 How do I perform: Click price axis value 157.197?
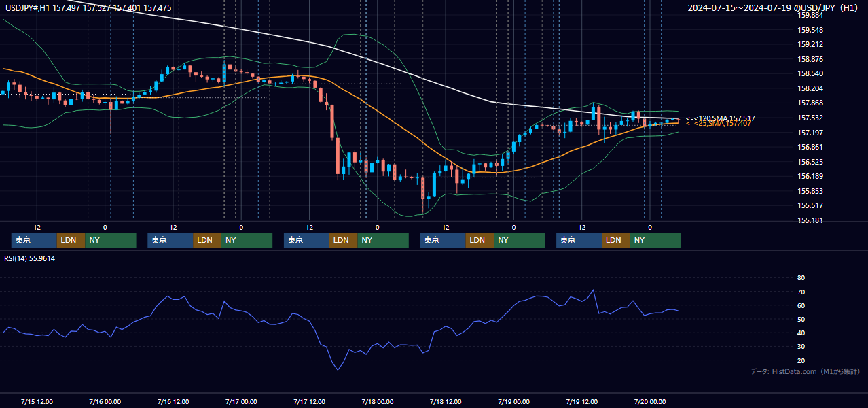pyautogui.click(x=810, y=133)
